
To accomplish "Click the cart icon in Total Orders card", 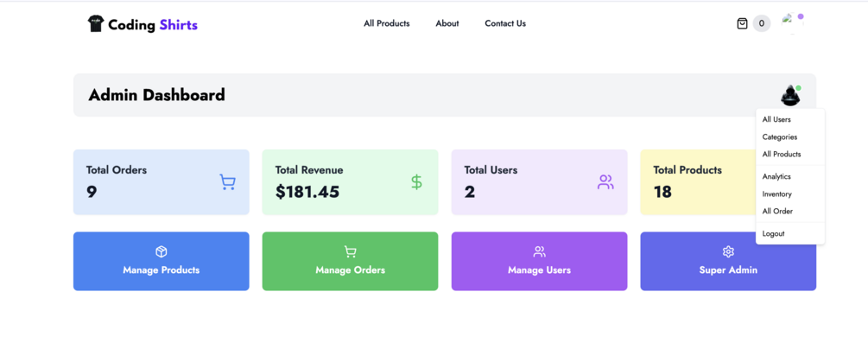I will point(227,182).
